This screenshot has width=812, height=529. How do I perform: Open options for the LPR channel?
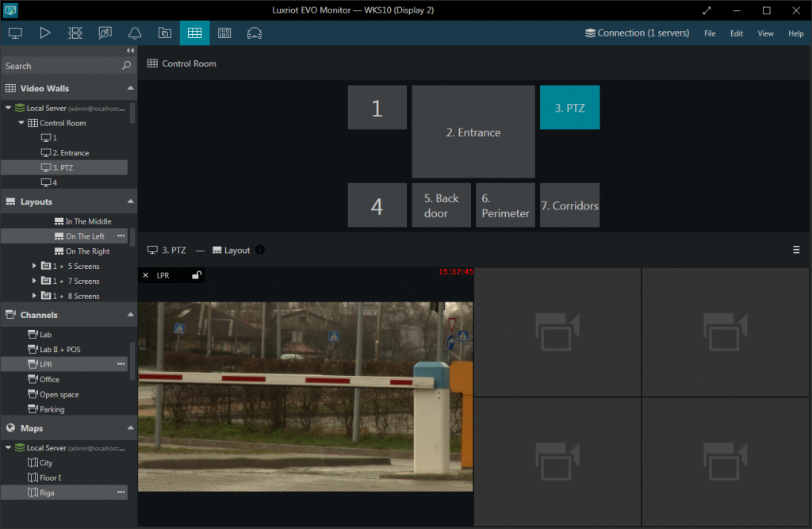pyautogui.click(x=121, y=364)
